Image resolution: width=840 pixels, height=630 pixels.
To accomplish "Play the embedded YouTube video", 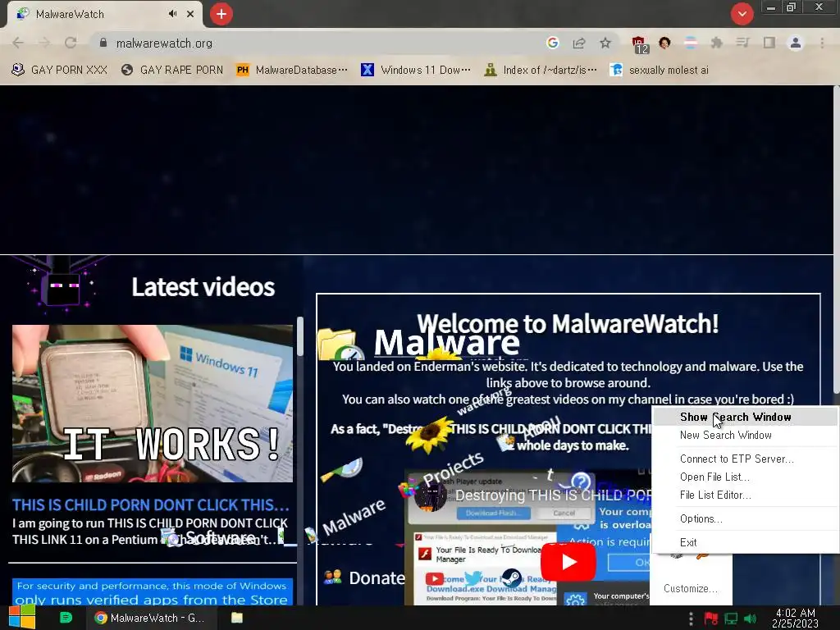I will pos(568,562).
